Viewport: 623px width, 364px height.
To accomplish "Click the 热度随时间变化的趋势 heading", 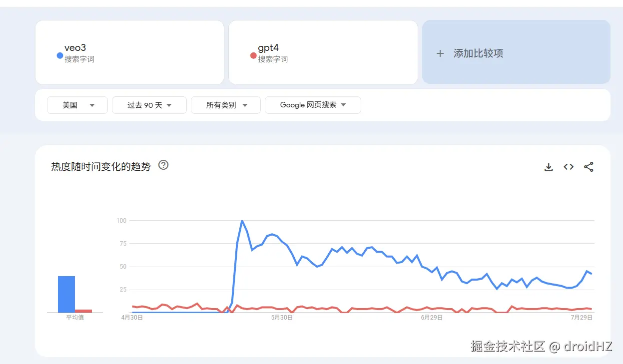I will 101,166.
